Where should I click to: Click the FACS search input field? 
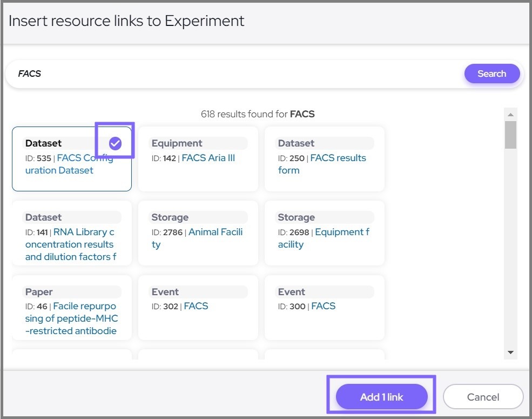232,74
